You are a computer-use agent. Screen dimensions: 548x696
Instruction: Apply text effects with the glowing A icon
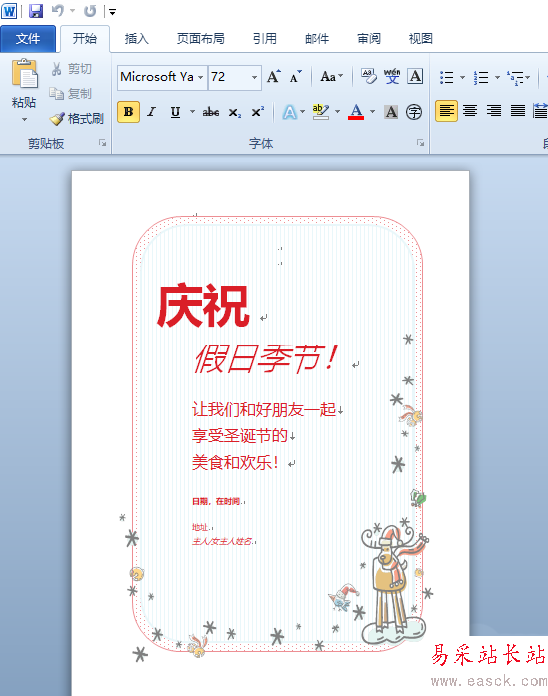click(x=290, y=112)
